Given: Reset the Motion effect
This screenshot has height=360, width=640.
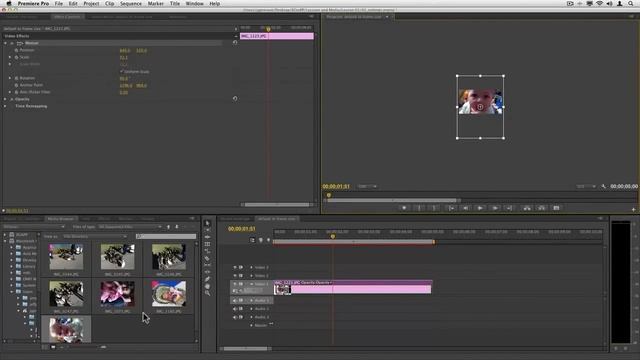Looking at the screenshot, I should (x=235, y=42).
